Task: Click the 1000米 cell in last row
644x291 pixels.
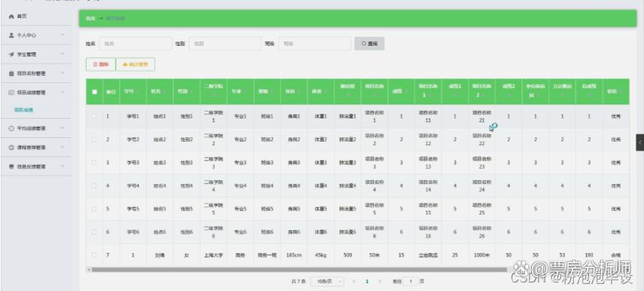Action: 482,256
